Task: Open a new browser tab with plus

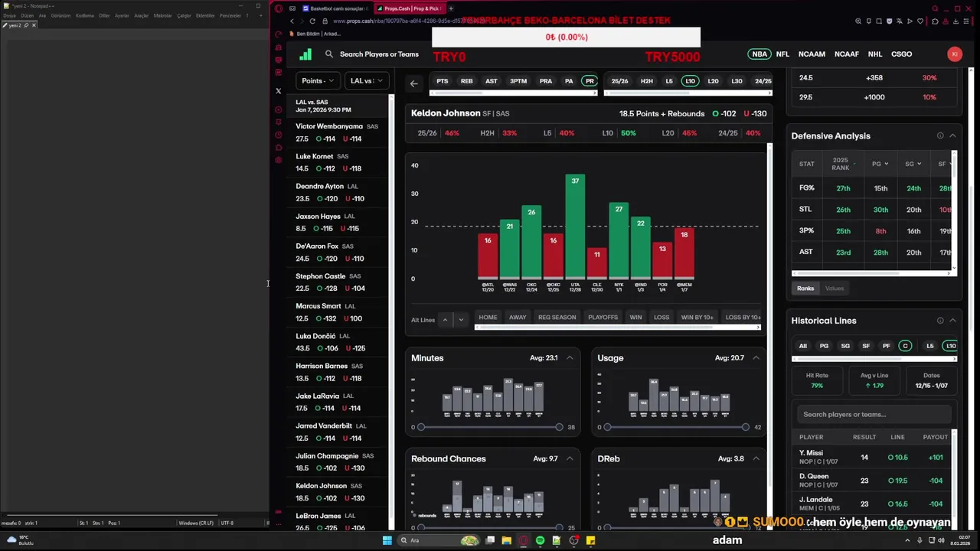Action: click(x=451, y=8)
